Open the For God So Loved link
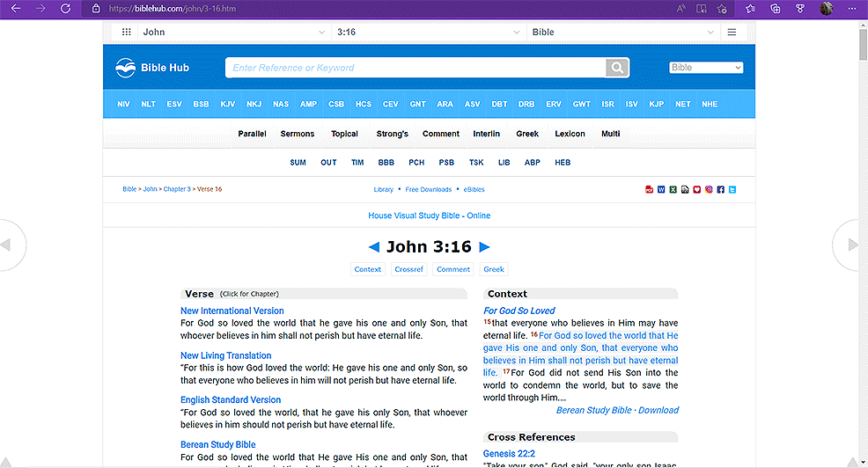868x468 pixels. (519, 311)
